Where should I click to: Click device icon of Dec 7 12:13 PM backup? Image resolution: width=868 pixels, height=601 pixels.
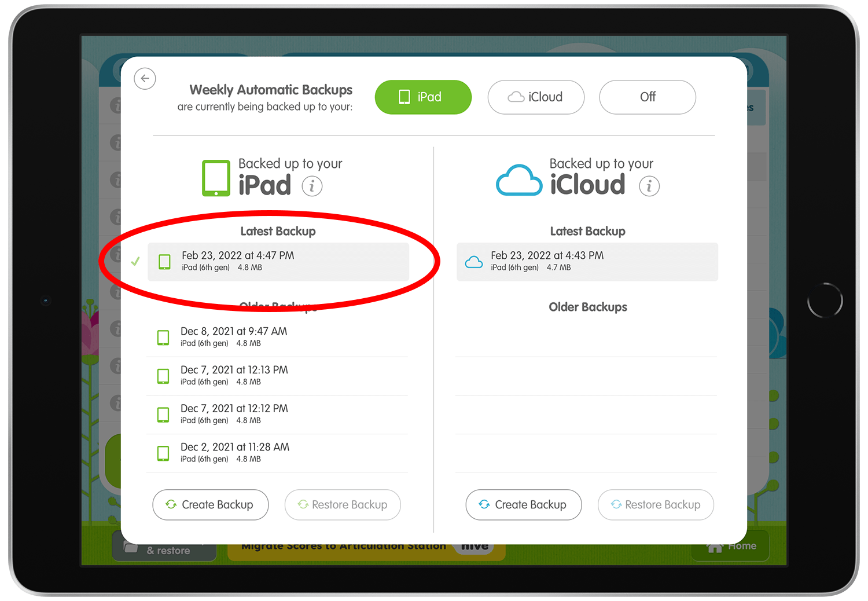pos(164,376)
